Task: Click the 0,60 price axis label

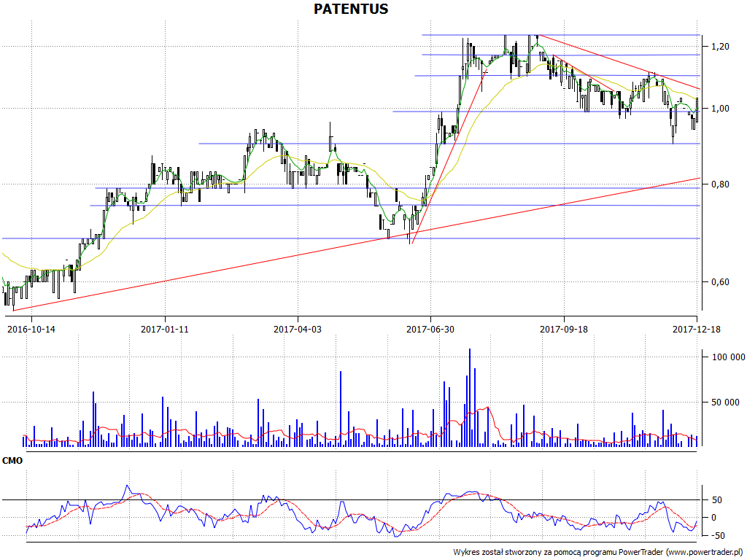Action: tap(720, 282)
